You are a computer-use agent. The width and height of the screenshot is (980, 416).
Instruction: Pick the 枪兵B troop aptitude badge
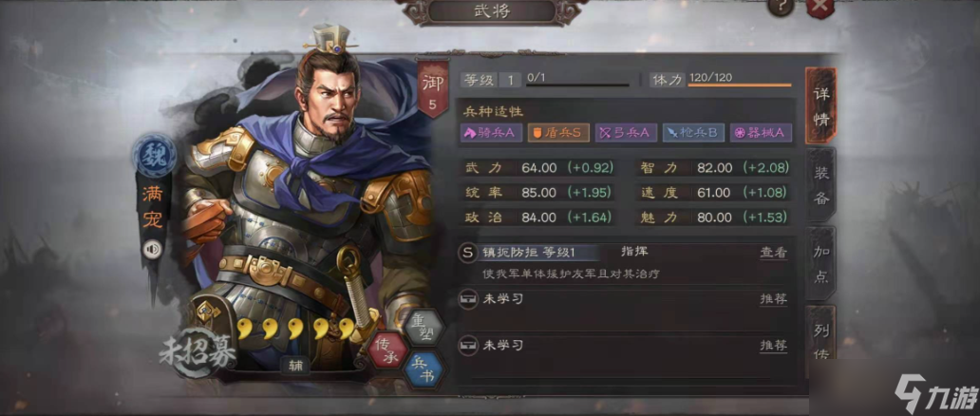coord(693,133)
